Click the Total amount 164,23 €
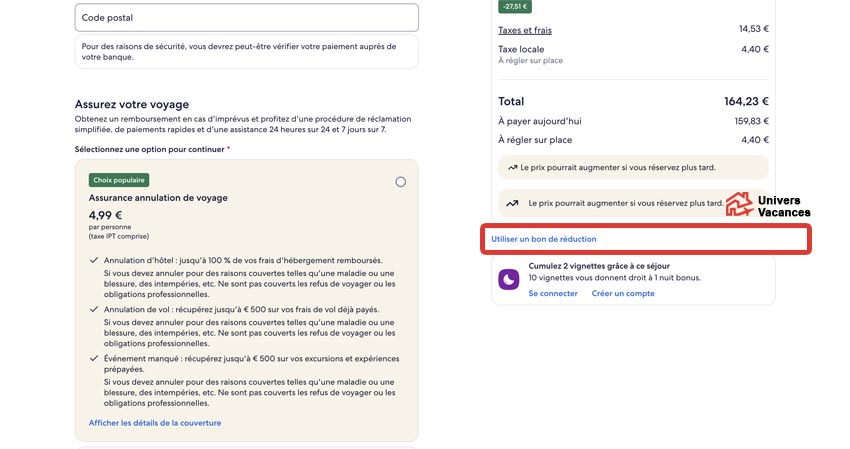 tap(746, 101)
